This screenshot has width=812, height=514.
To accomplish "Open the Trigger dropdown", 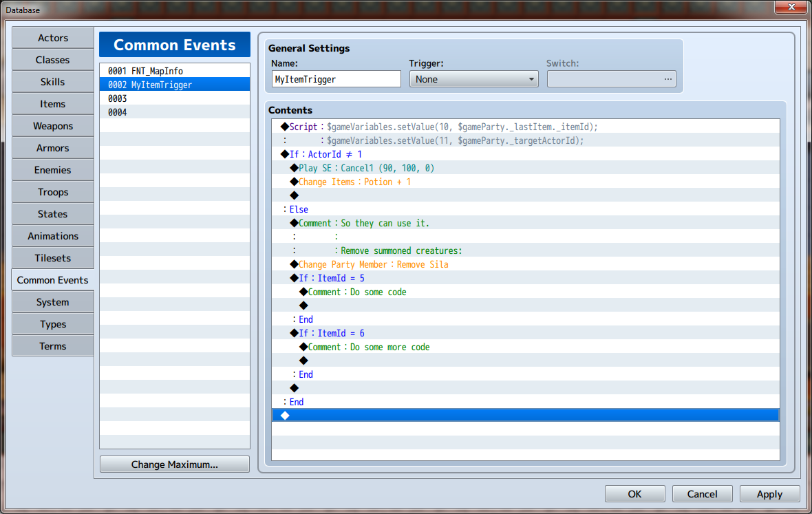I will click(473, 79).
